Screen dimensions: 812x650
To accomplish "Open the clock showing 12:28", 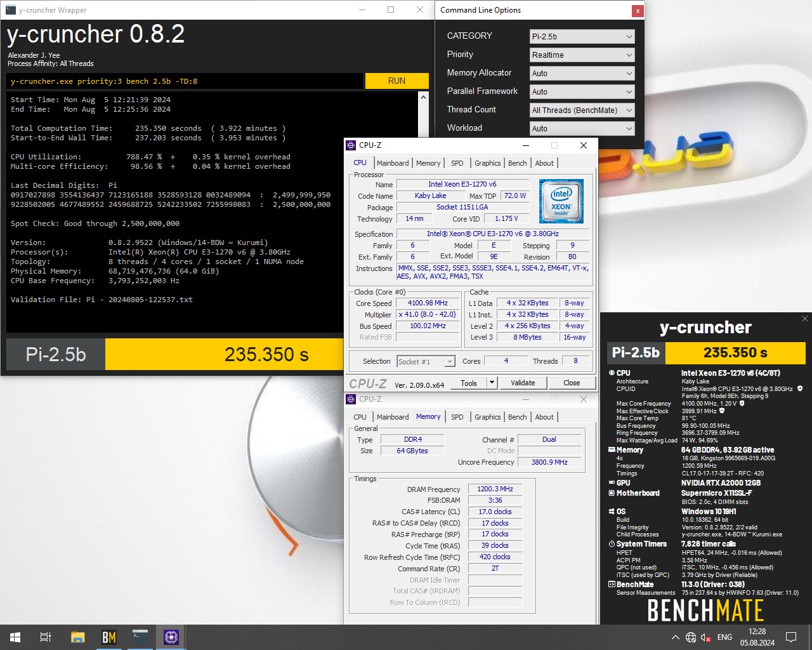I will (757, 637).
